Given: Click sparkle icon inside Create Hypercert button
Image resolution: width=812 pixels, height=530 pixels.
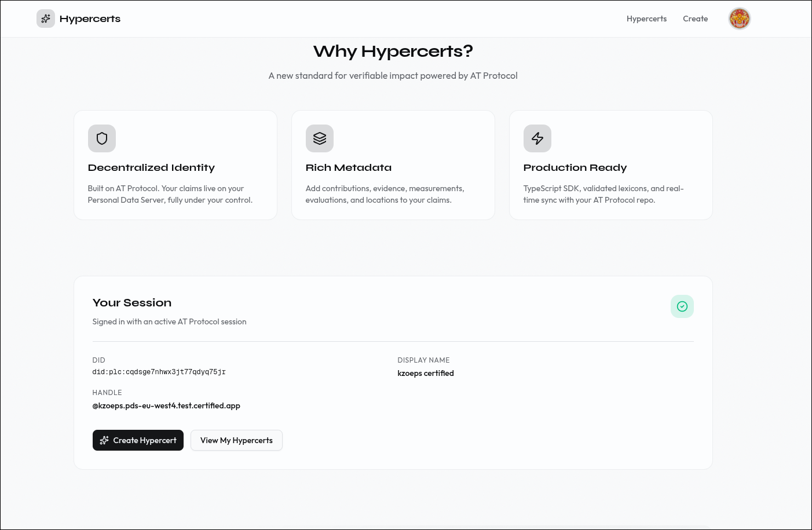Looking at the screenshot, I should 104,440.
